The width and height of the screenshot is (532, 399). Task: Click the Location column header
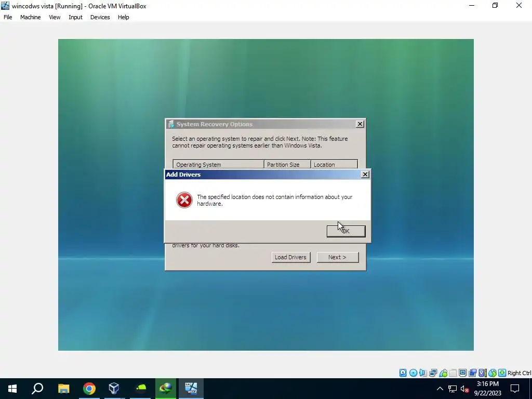tap(334, 165)
